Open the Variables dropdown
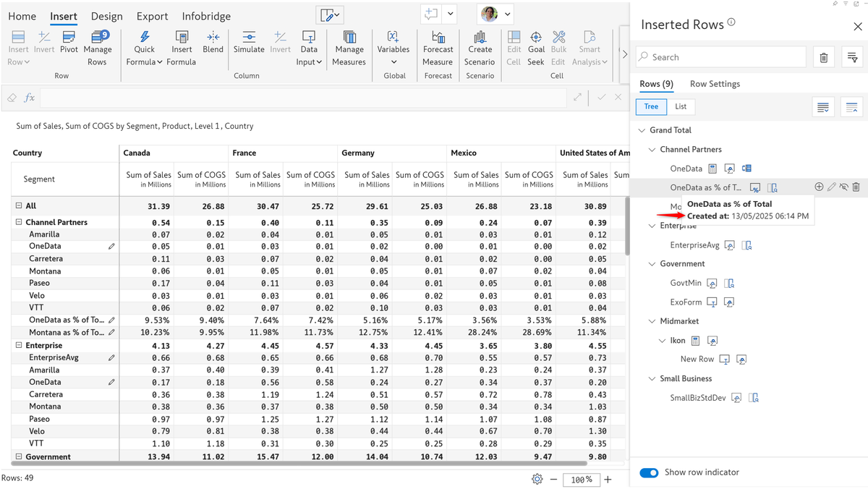Image resolution: width=868 pixels, height=489 pixels. 393,62
